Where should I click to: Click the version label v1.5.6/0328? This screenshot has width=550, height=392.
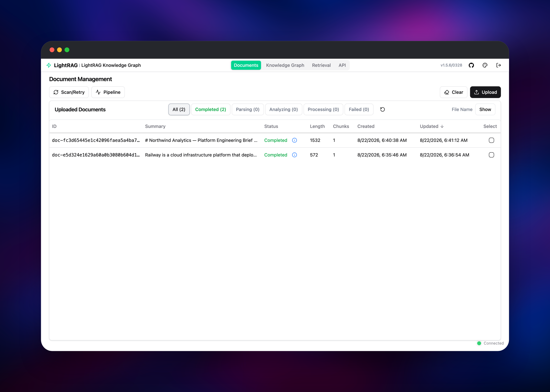451,65
